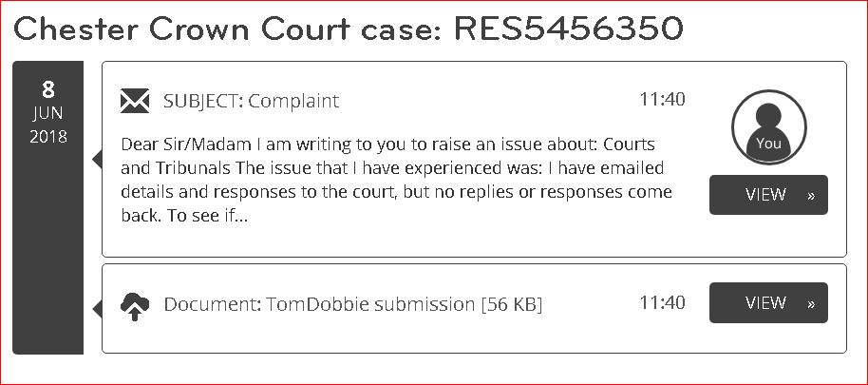The image size is (868, 385).
Task: Select the 'You' user avatar icon
Action: [x=768, y=127]
